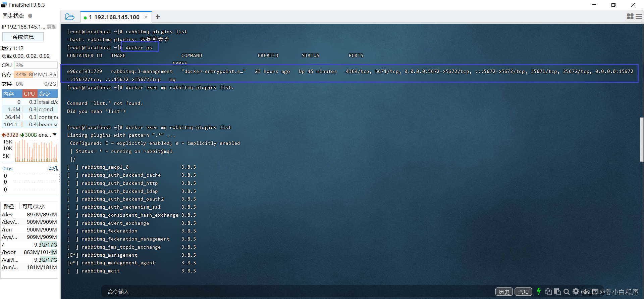Open the 历史 command history button

(504, 292)
